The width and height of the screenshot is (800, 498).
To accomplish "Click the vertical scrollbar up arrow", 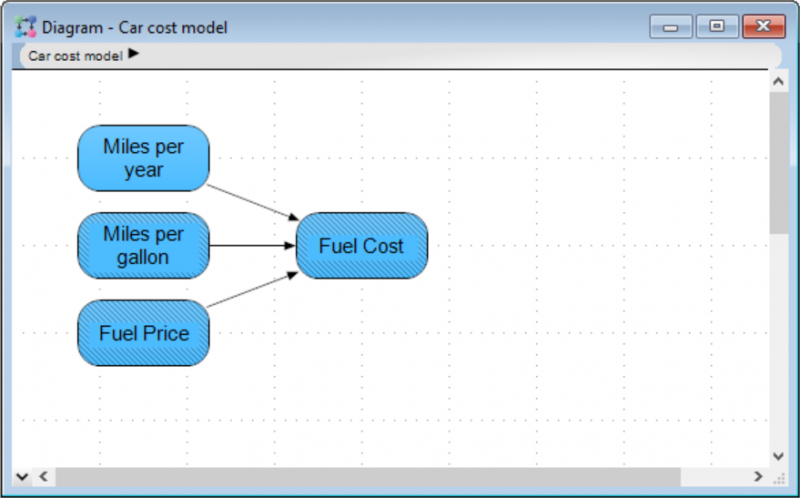I will [x=778, y=81].
